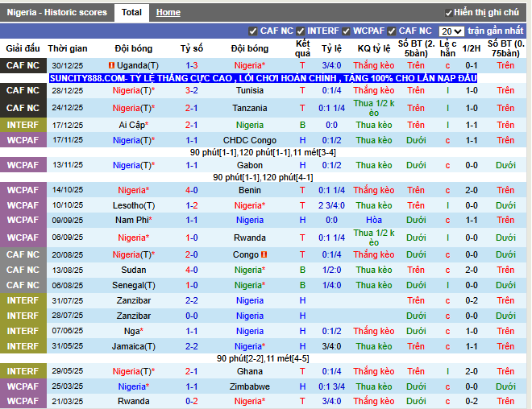Click the 3/4:0 odds in Uganda row

331,65
